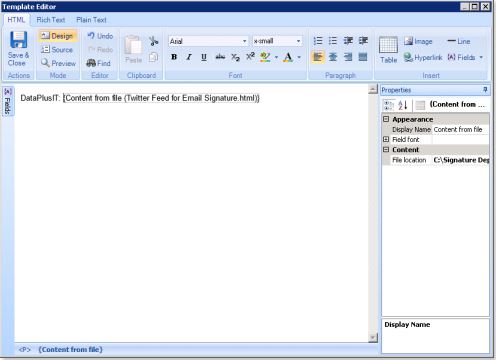Insert a horizontal Line

tap(459, 41)
